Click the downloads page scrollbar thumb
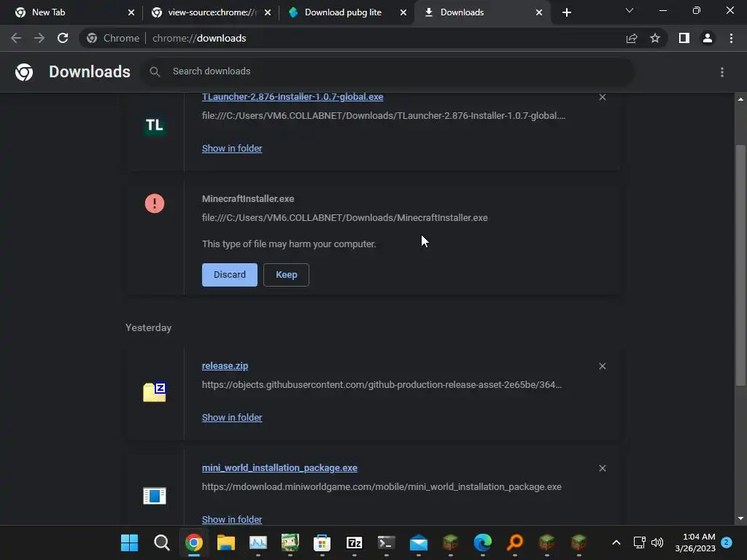 (x=740, y=265)
